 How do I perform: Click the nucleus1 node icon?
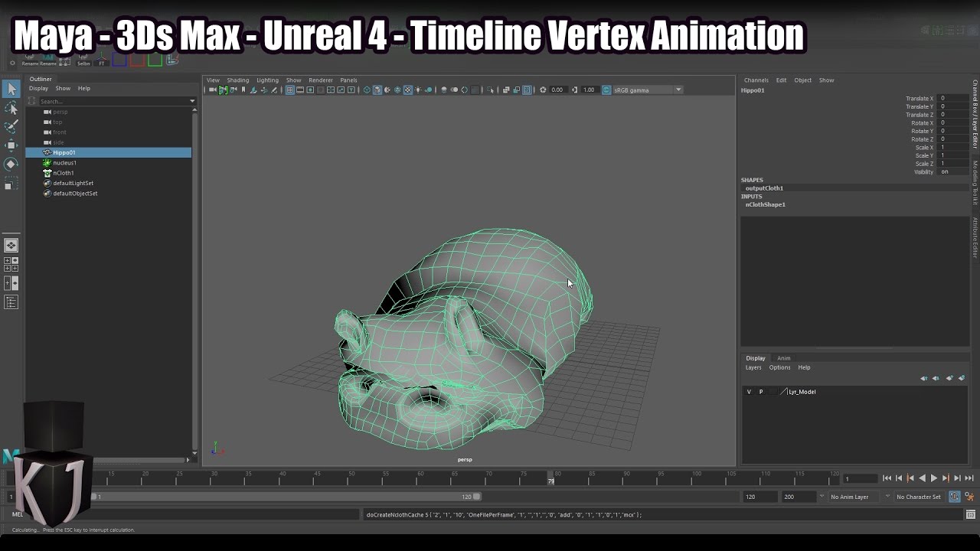click(47, 163)
